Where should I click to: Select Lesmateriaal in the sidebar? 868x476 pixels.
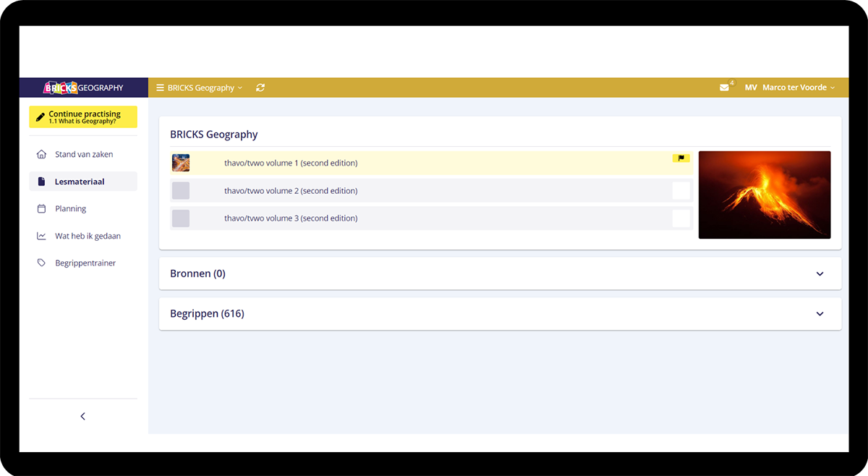(80, 182)
